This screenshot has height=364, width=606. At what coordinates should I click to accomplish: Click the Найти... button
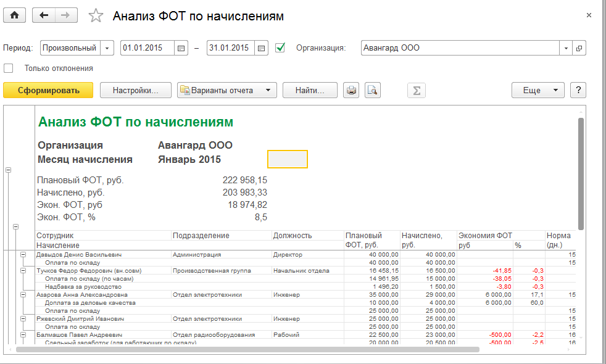310,91
